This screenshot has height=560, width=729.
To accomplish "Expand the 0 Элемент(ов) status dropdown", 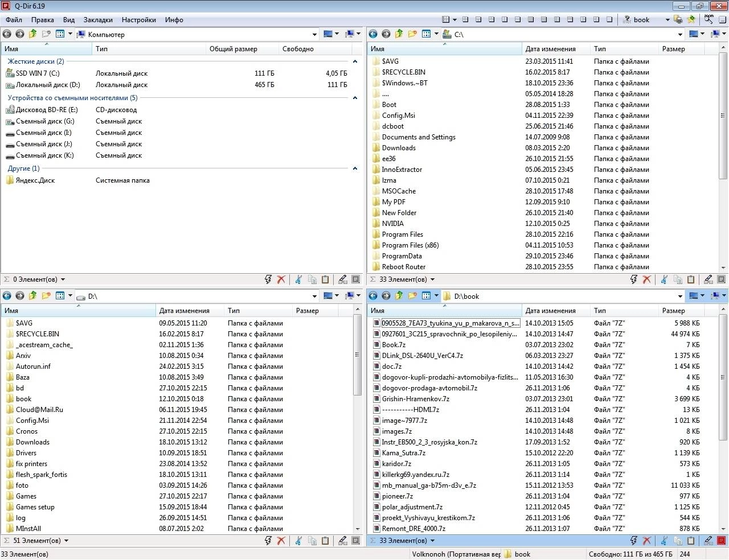I will coord(63,279).
